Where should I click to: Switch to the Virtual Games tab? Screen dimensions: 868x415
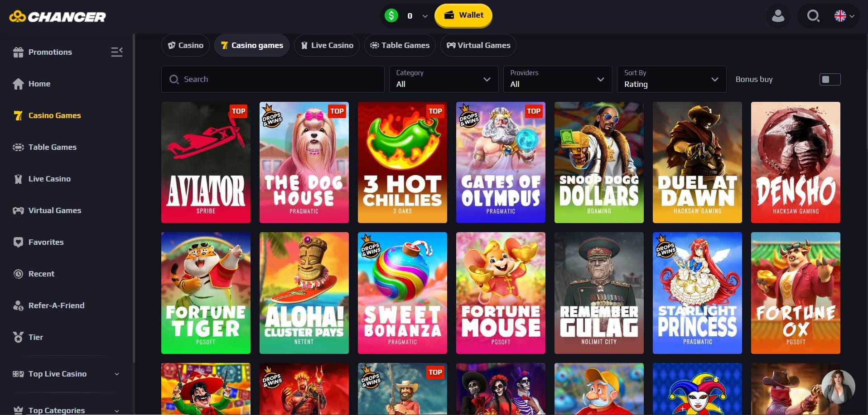pos(478,45)
